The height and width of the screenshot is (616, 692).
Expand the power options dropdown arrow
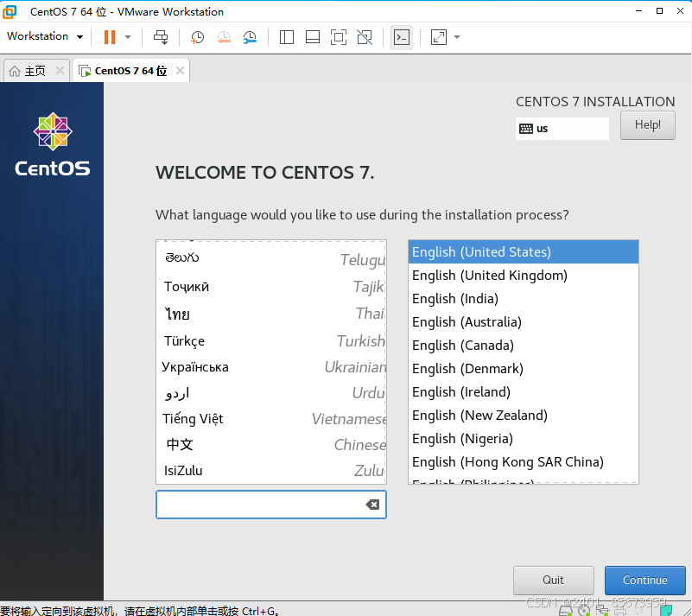(x=128, y=37)
